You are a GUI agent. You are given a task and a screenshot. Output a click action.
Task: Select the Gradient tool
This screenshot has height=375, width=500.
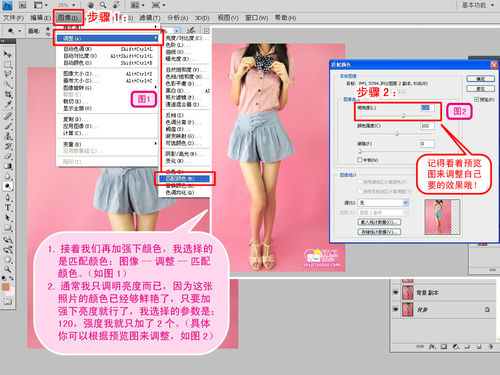tap(7, 166)
